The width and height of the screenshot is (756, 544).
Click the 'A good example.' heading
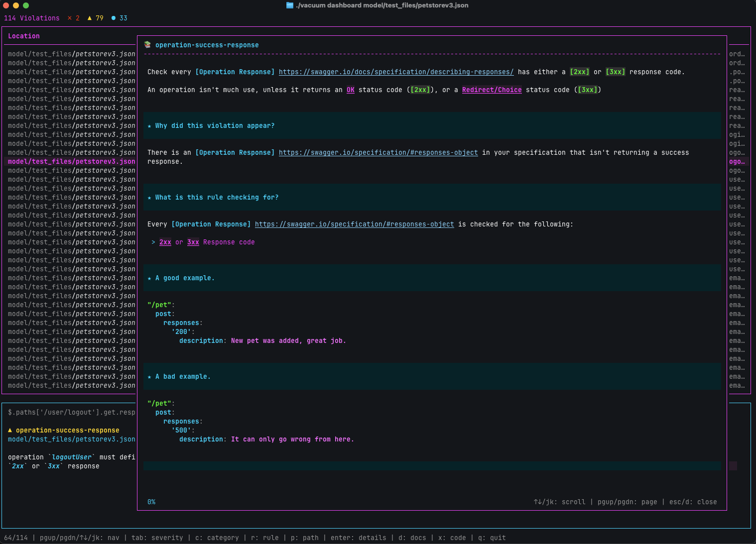(185, 278)
